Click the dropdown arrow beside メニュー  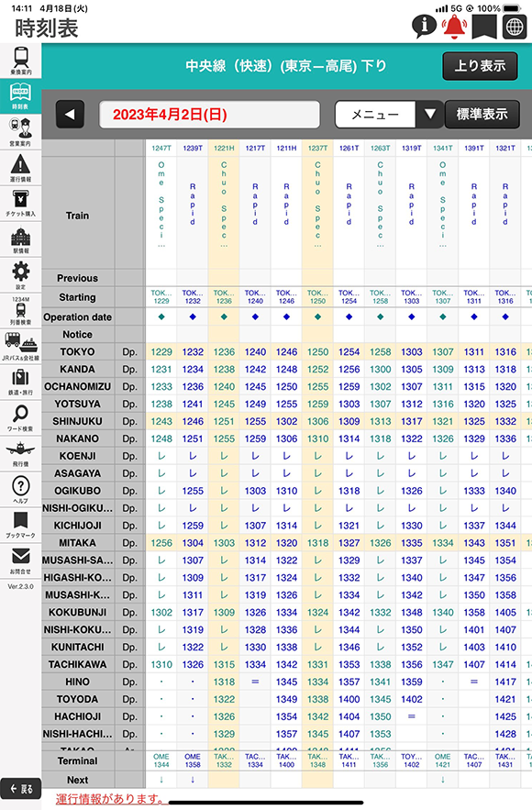point(430,114)
